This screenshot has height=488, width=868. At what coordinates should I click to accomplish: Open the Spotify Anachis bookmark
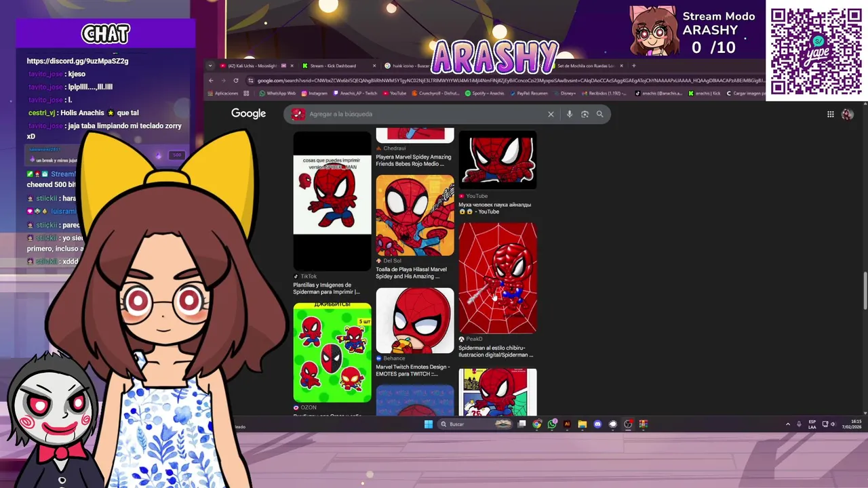pyautogui.click(x=485, y=94)
